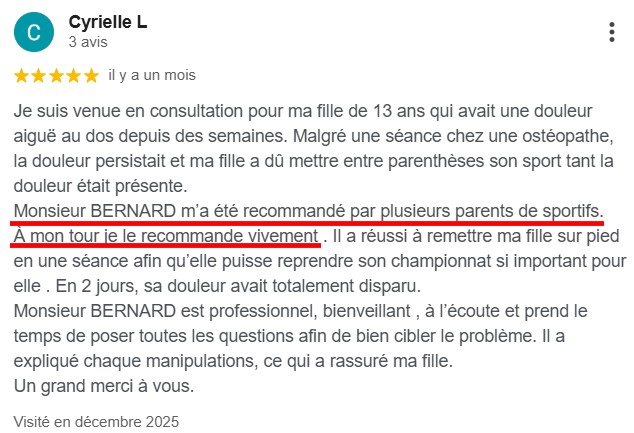Click the 'douleur était présente.' line
Viewport: 634px width, 433px height.
99,185
